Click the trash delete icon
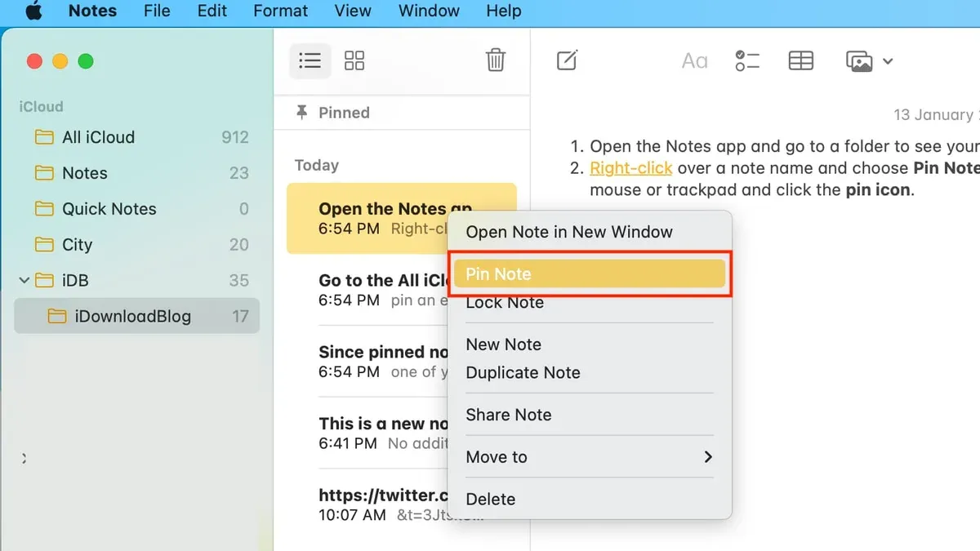 tap(496, 60)
